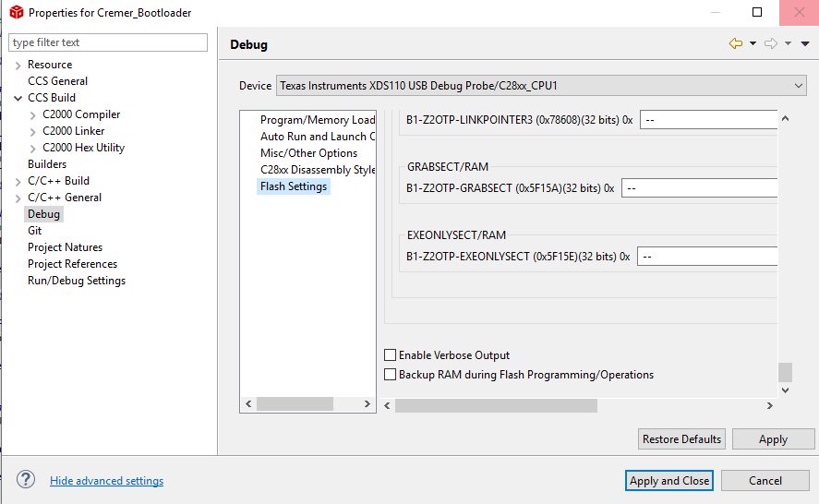Expand the C/C++ General node

coord(18,198)
